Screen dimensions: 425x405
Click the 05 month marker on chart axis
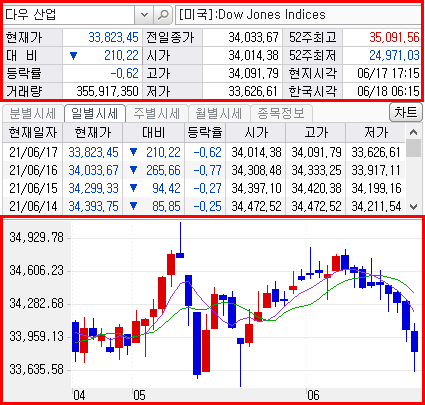(x=139, y=396)
